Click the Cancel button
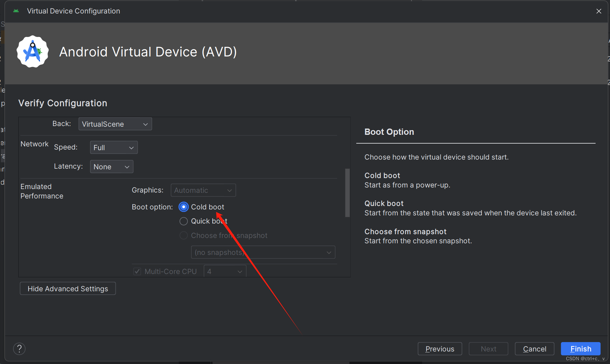This screenshot has width=610, height=364. coord(534,349)
